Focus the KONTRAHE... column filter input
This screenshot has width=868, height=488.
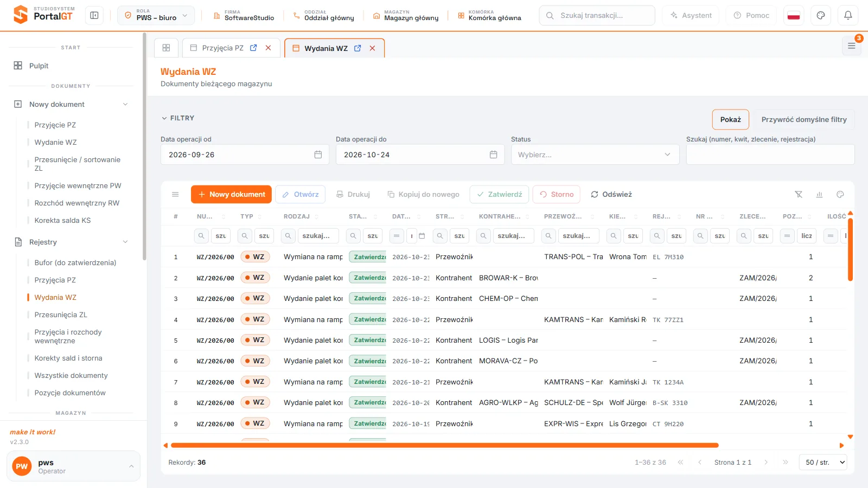tap(513, 236)
